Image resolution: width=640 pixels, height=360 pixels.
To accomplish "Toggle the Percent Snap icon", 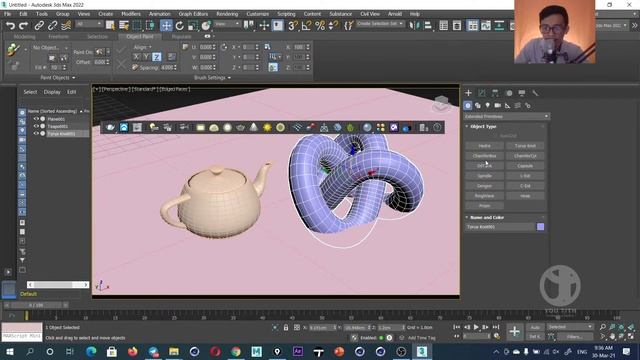I will [320, 26].
